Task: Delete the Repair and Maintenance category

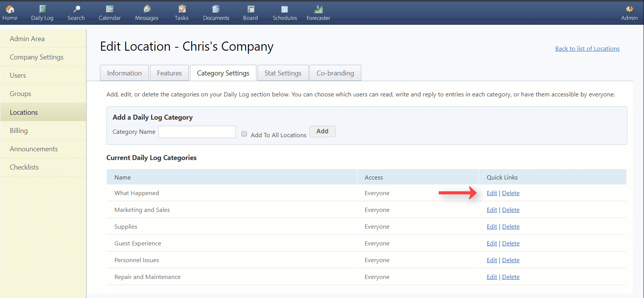Action: (x=510, y=277)
